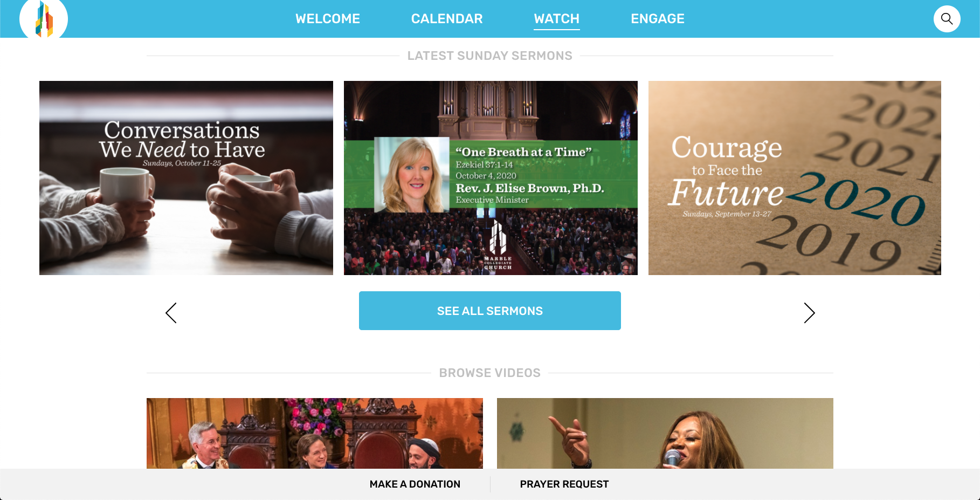Viewport: 980px width, 500px height.
Task: Click the LATEST SUNDAY SERMONS heading
Action: pos(490,56)
